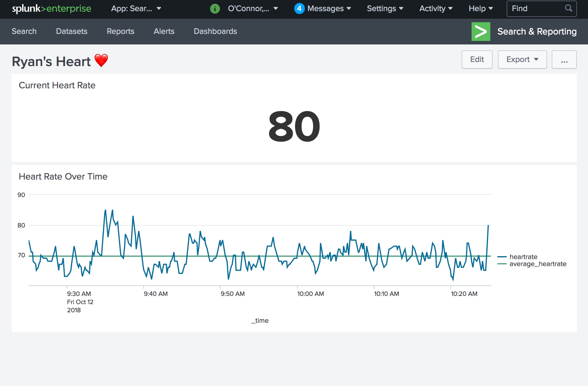The image size is (588, 386).
Task: Open the Messages dropdown
Action: 329,8
